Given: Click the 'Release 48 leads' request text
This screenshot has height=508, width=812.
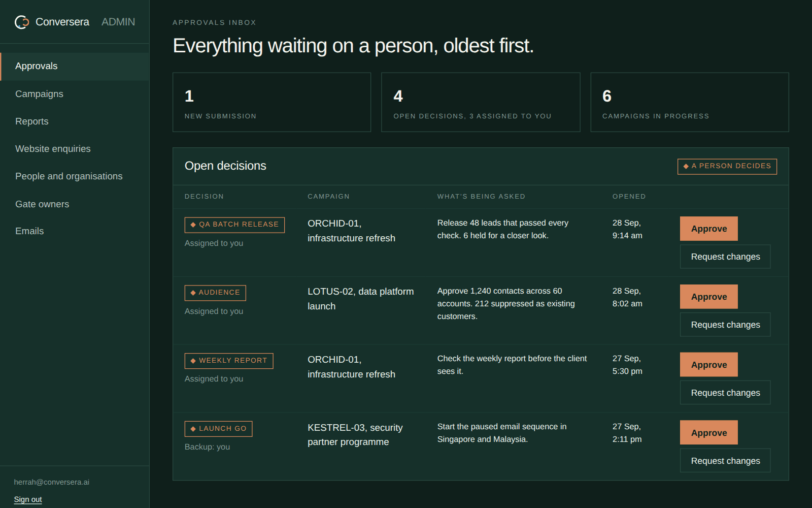Looking at the screenshot, I should pos(503,229).
